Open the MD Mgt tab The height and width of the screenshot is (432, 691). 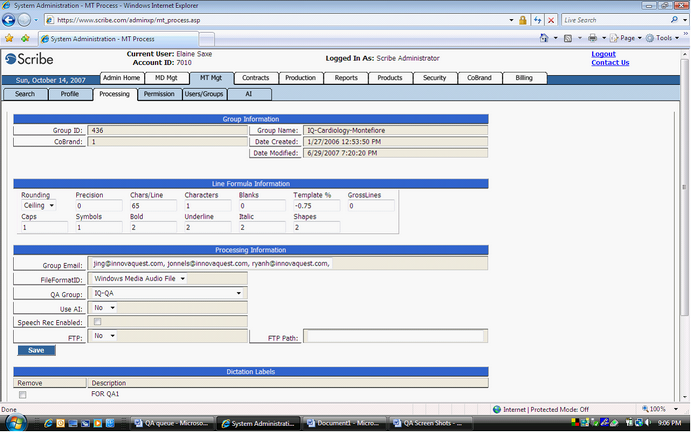pyautogui.click(x=166, y=78)
